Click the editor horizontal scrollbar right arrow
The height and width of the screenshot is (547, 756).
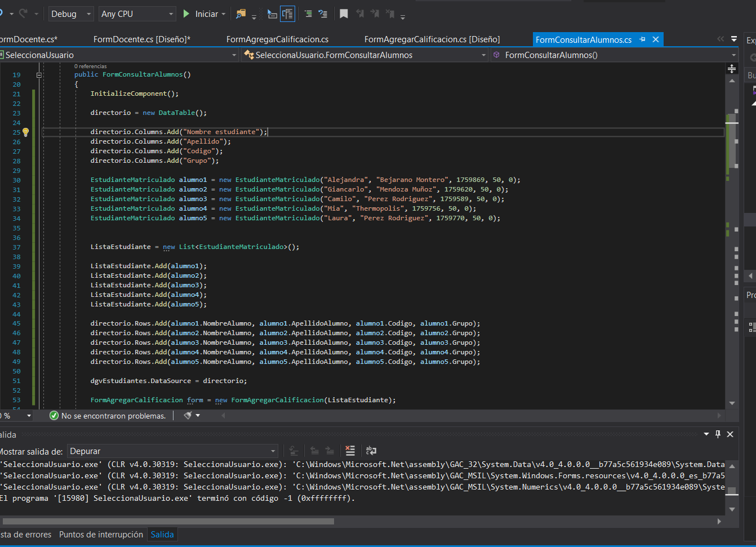[x=719, y=415]
